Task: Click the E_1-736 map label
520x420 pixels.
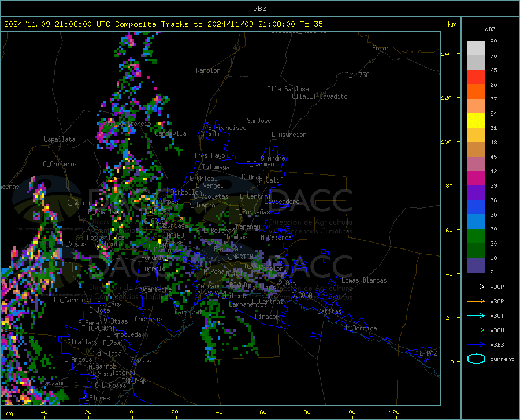Action: [357, 75]
